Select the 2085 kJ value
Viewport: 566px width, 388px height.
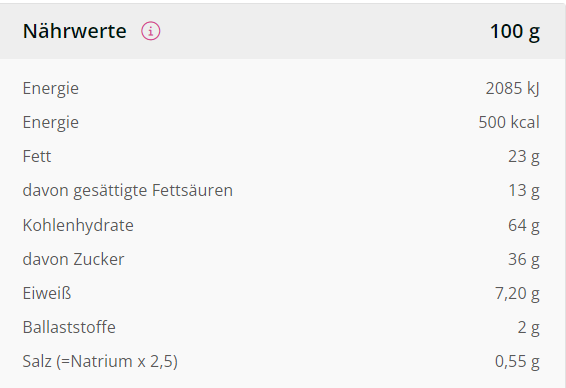(x=513, y=89)
